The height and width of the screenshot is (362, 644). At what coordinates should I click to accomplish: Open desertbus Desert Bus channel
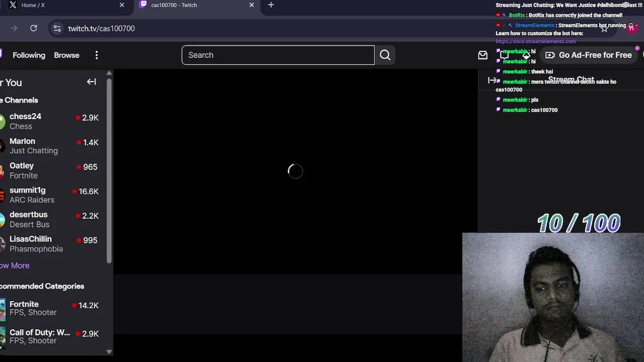(54, 219)
